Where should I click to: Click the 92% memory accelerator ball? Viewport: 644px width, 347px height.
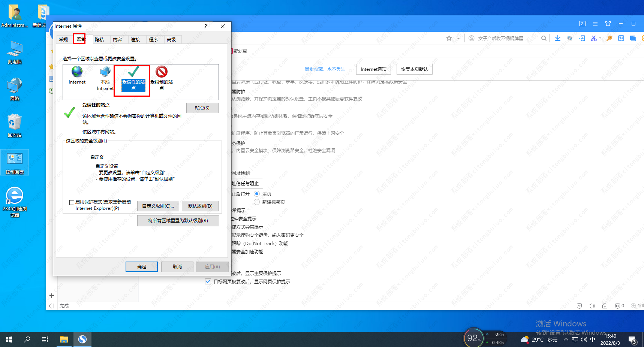[474, 338]
